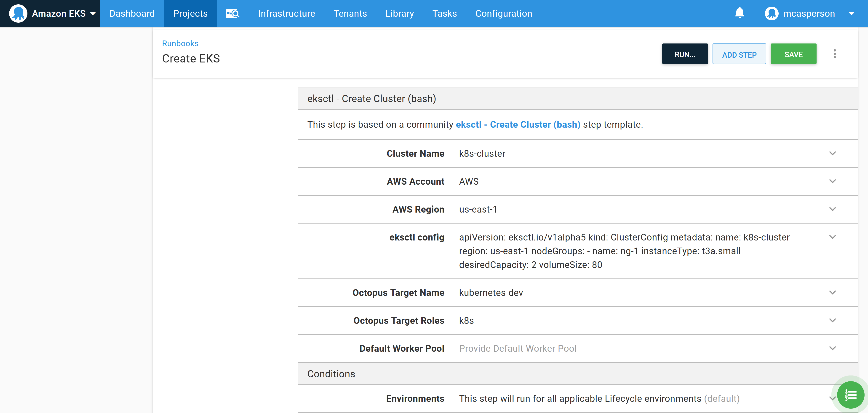Expand the AWS Account section
The image size is (868, 413).
point(832,181)
